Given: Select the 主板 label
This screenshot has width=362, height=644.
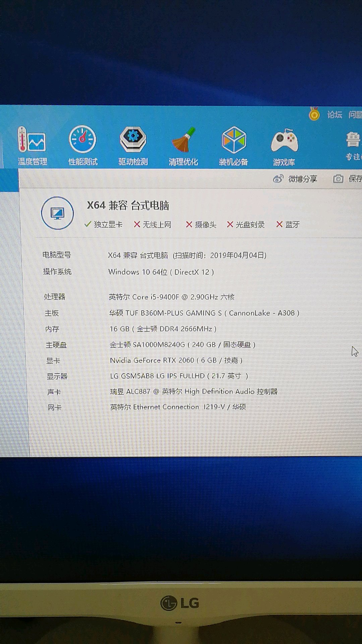Looking at the screenshot, I should coord(52,313).
